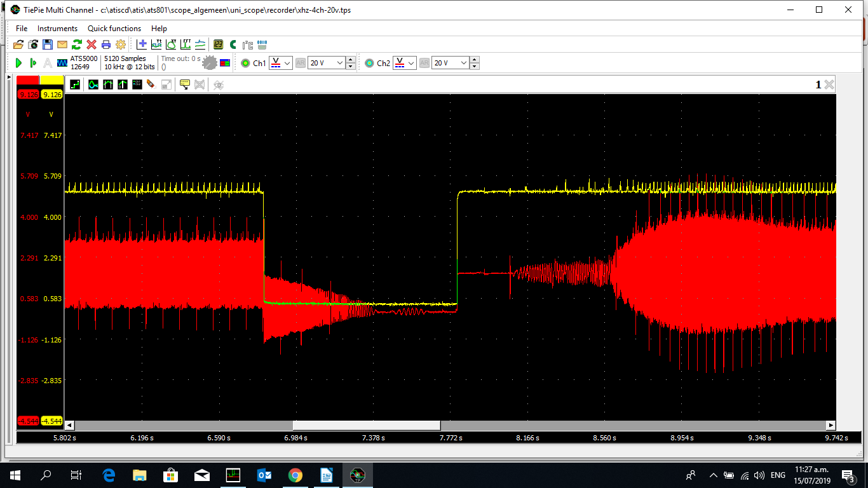Open the serial port analyzer icon

pyautogui.click(x=262, y=44)
